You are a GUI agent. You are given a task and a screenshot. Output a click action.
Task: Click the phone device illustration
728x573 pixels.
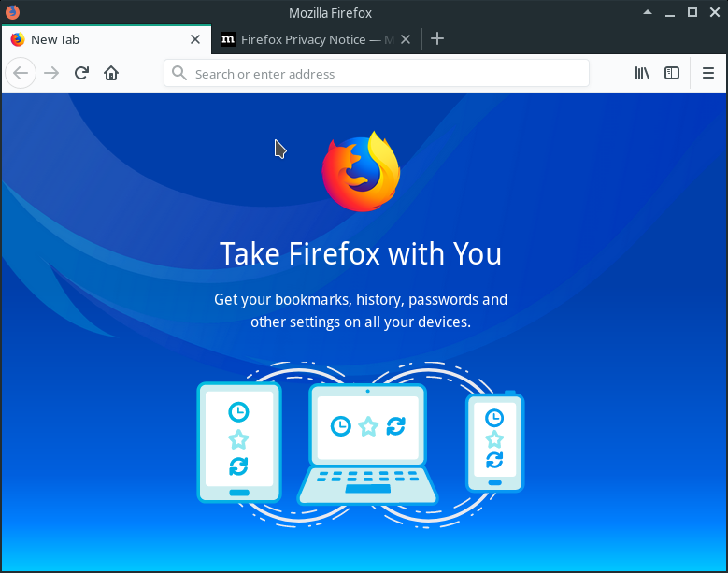pos(495,441)
